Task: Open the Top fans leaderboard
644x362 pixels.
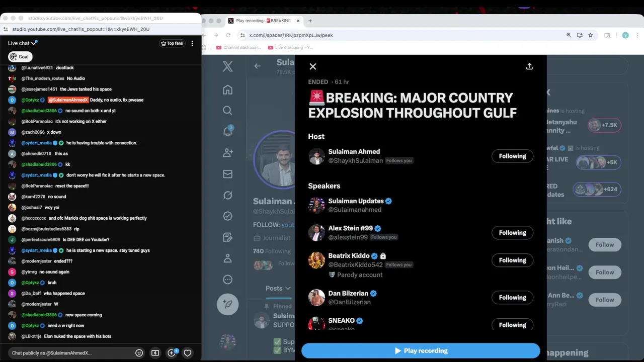Action: [x=172, y=43]
